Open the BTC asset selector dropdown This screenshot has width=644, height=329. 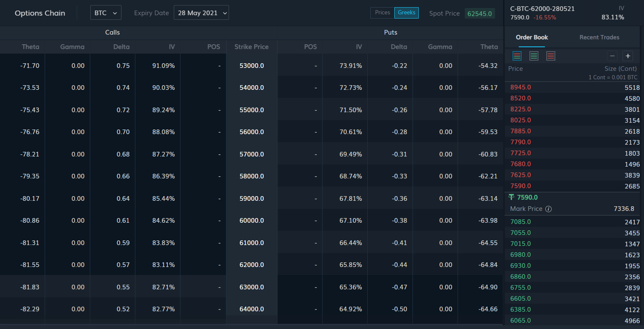coord(105,12)
